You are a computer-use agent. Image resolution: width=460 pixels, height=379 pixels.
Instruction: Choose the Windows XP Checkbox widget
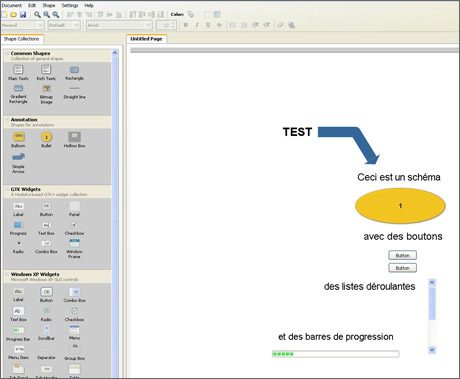coord(74,314)
